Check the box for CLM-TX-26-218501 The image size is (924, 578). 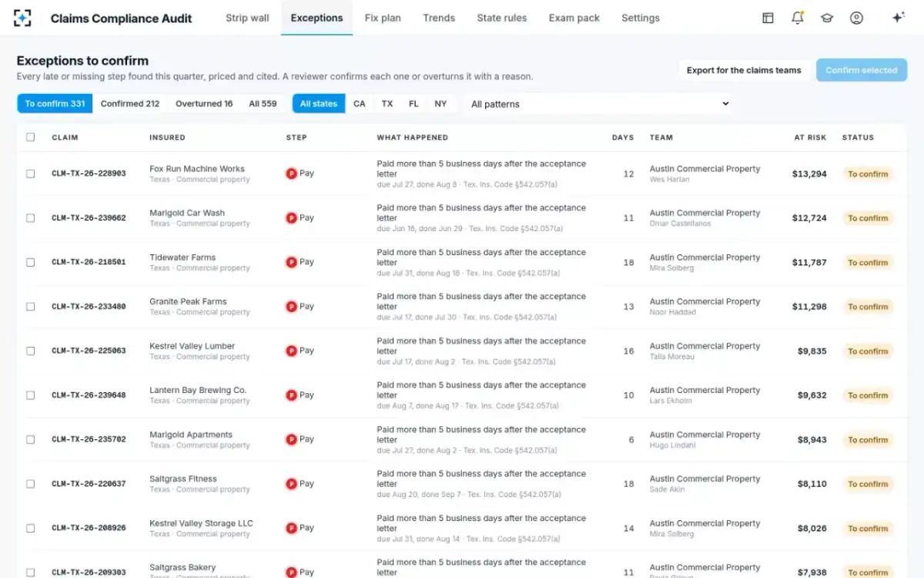[x=31, y=262]
